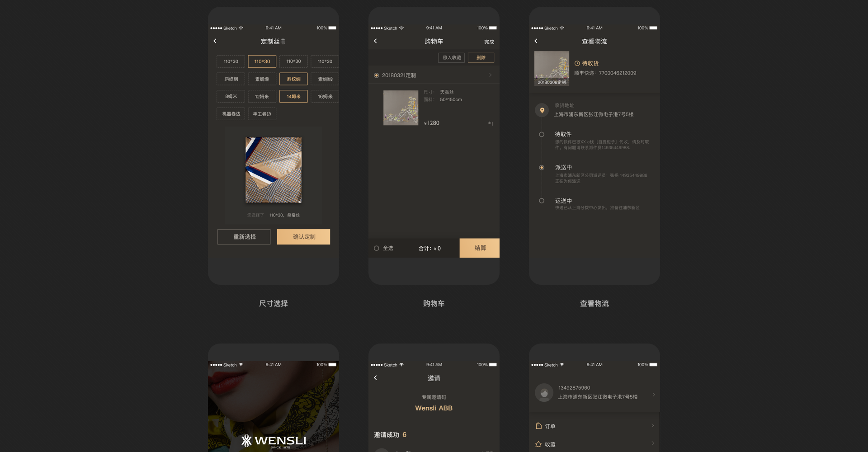The image size is (868, 452).
Task: Click battery icon in 查看物流 status bar
Action: point(653,28)
